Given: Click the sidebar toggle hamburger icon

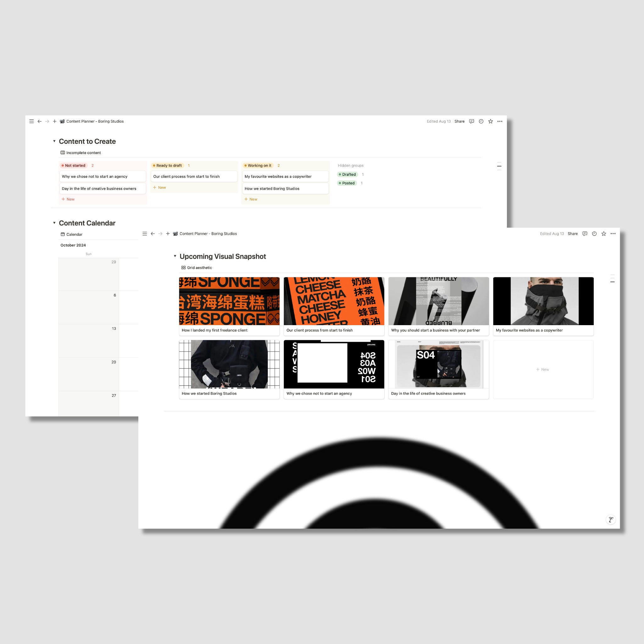Looking at the screenshot, I should coord(31,121).
